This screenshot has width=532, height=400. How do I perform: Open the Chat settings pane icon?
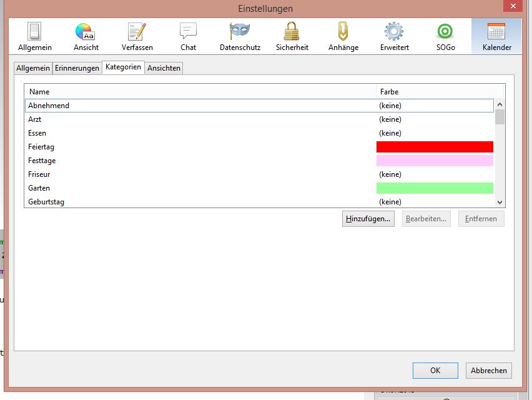coord(188,36)
